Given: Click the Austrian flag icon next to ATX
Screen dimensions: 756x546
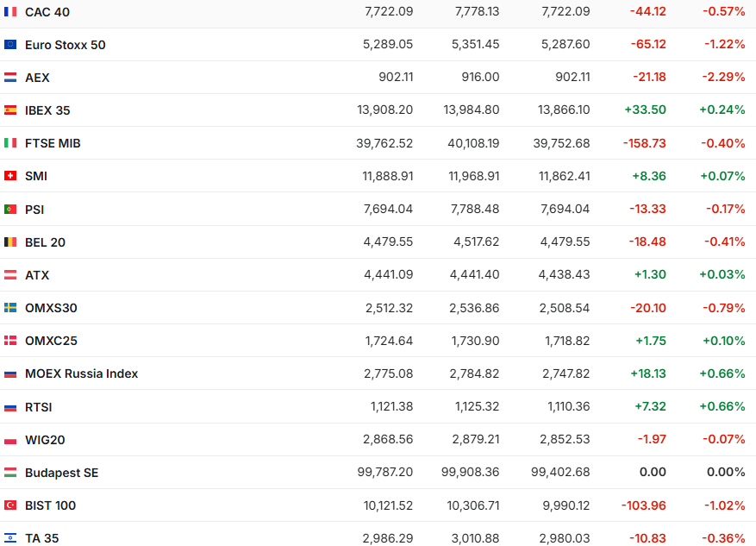Looking at the screenshot, I should [x=10, y=275].
